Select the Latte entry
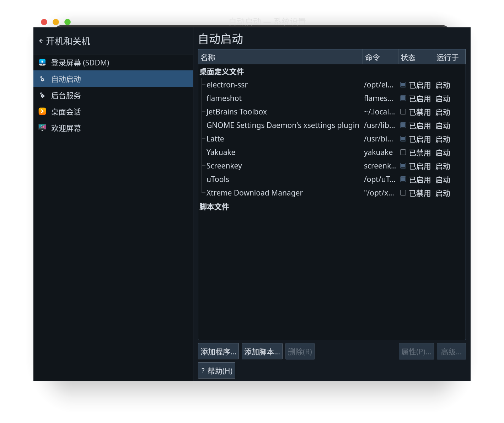504x423 pixels. click(x=215, y=139)
